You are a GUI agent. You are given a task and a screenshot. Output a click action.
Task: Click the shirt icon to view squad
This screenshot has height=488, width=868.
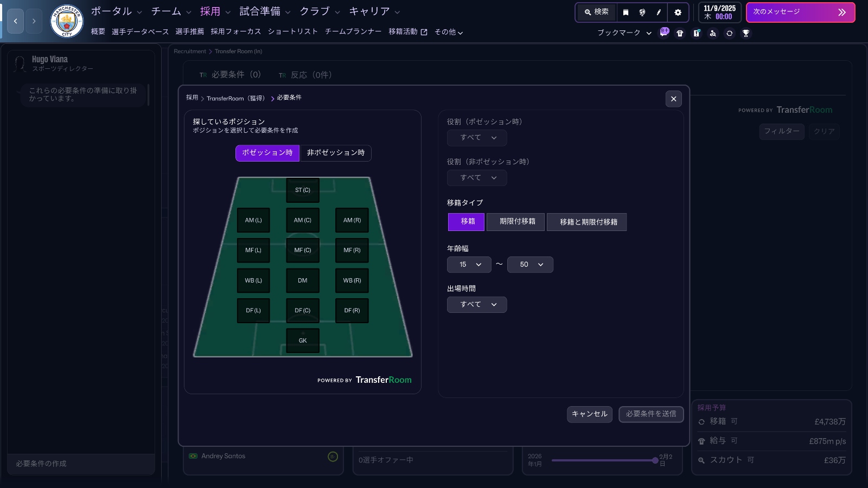pos(680,33)
